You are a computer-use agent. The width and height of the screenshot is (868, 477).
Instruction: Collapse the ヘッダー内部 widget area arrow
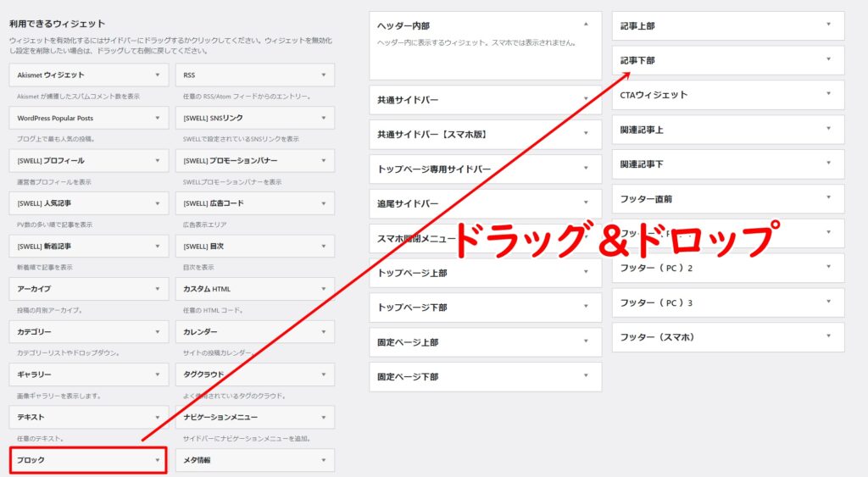point(585,25)
